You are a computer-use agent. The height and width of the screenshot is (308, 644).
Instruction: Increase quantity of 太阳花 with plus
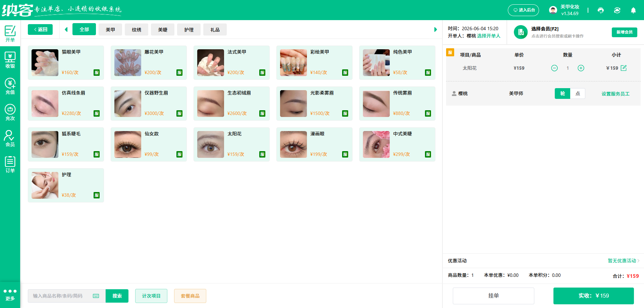(581, 68)
